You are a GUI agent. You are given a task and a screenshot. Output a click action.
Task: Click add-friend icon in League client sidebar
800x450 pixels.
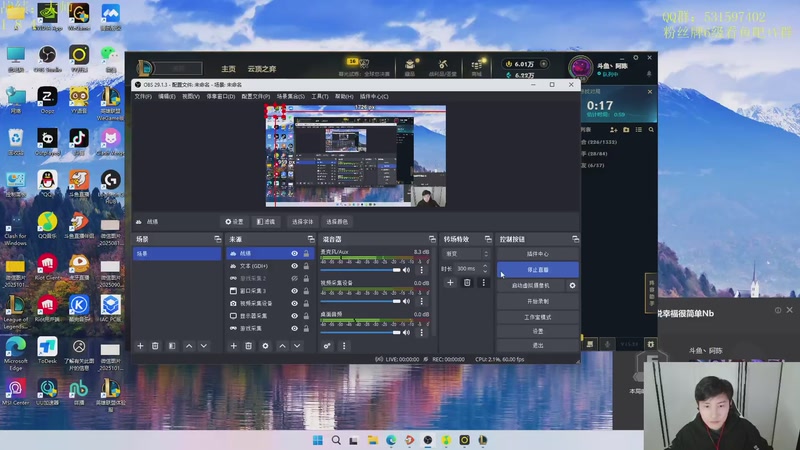[x=613, y=130]
